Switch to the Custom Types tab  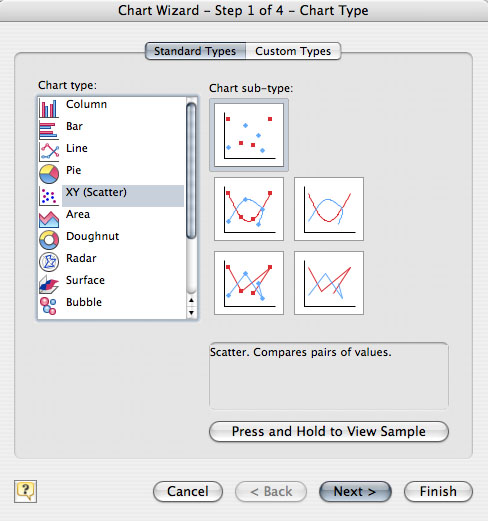[x=293, y=51]
